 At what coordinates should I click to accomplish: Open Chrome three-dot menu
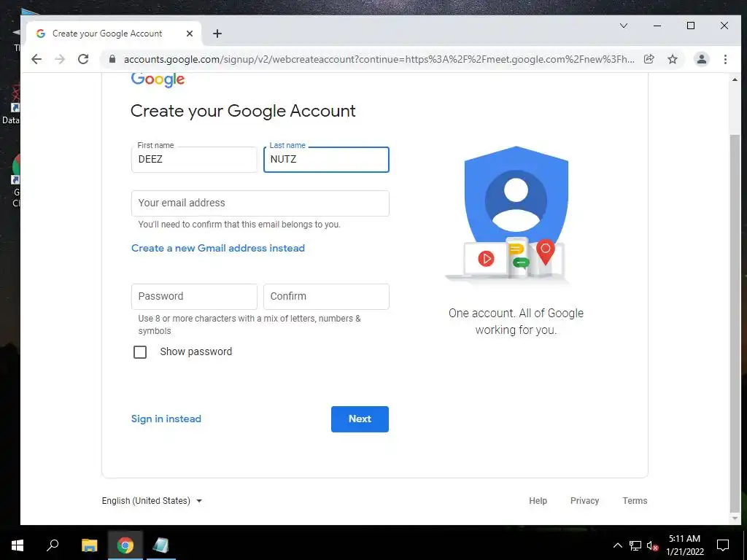coord(725,59)
